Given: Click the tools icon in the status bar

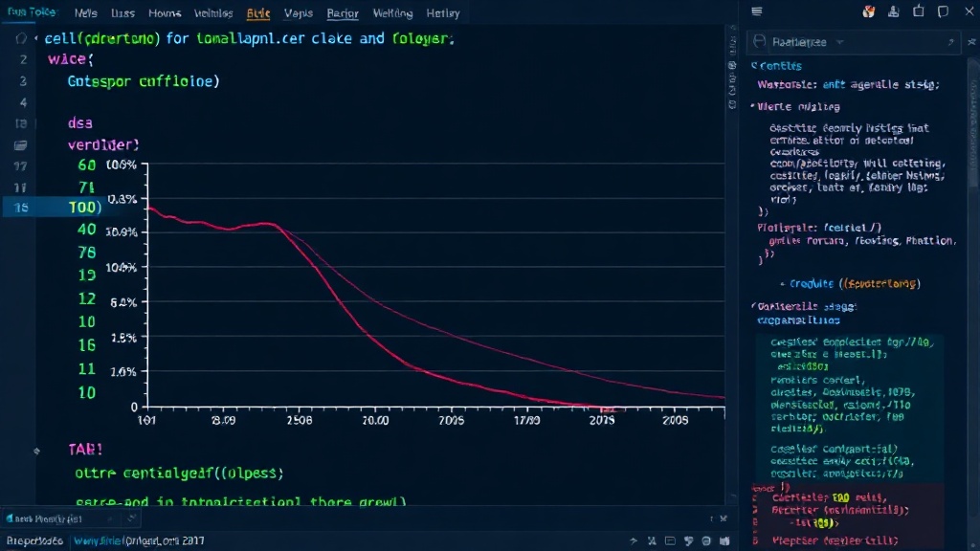Looking at the screenshot, I should [x=652, y=541].
